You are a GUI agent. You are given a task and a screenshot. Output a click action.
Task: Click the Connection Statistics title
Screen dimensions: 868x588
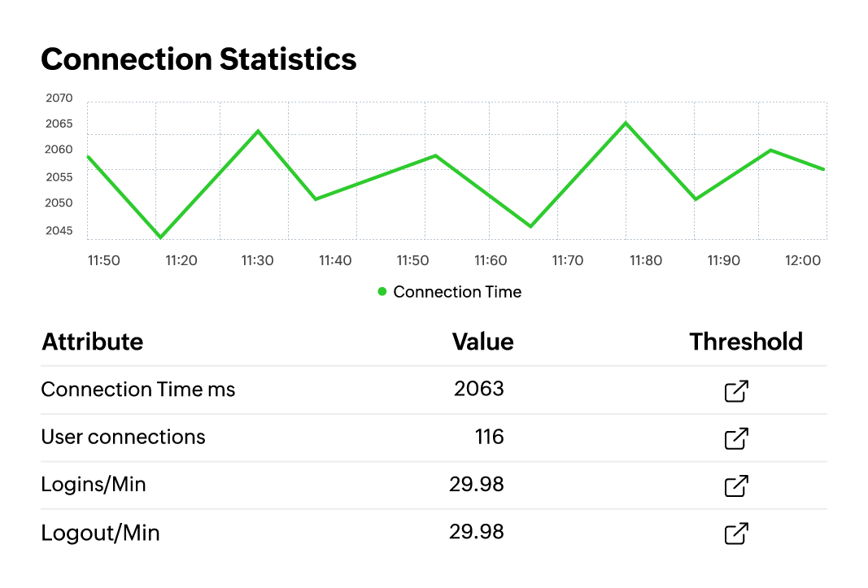(x=198, y=59)
